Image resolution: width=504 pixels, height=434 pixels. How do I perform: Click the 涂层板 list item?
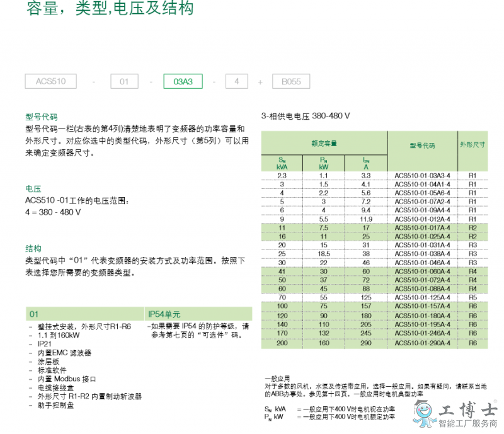(49, 362)
